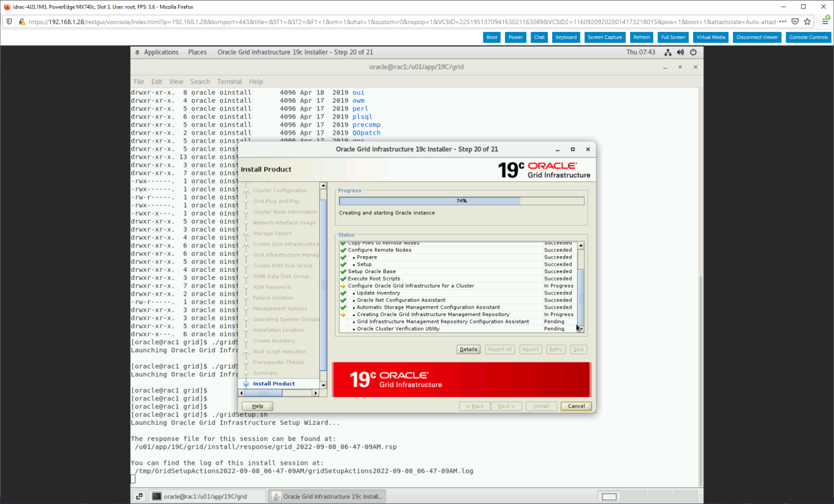Viewport: 834px width, 504px height.
Task: Click Setup Oracle Base status row
Action: [x=458, y=271]
